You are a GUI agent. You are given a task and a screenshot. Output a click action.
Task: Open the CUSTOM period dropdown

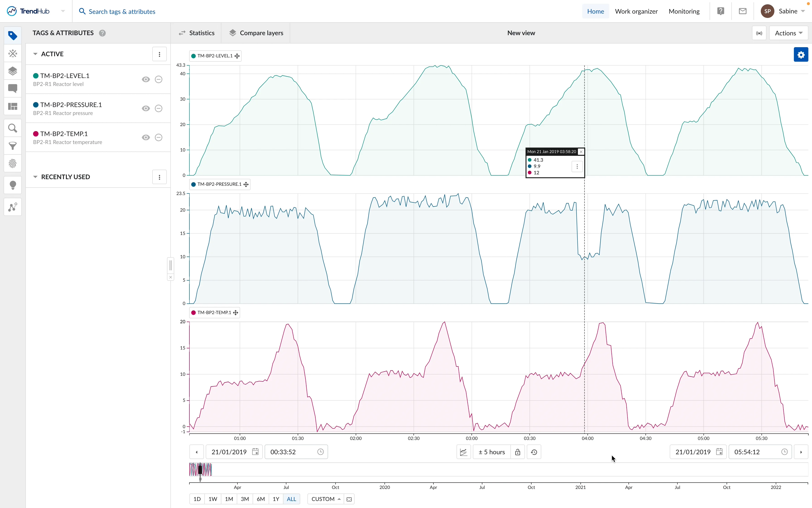(x=326, y=499)
